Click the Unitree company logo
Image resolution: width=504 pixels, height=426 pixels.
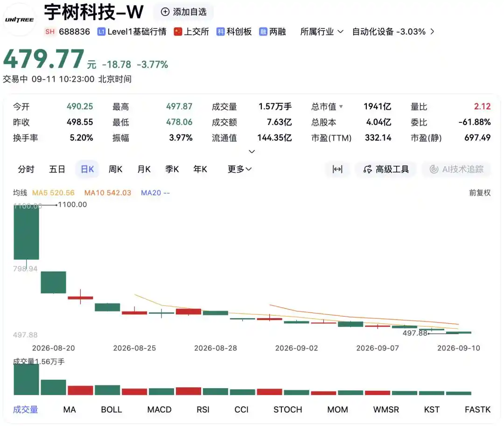[x=20, y=20]
